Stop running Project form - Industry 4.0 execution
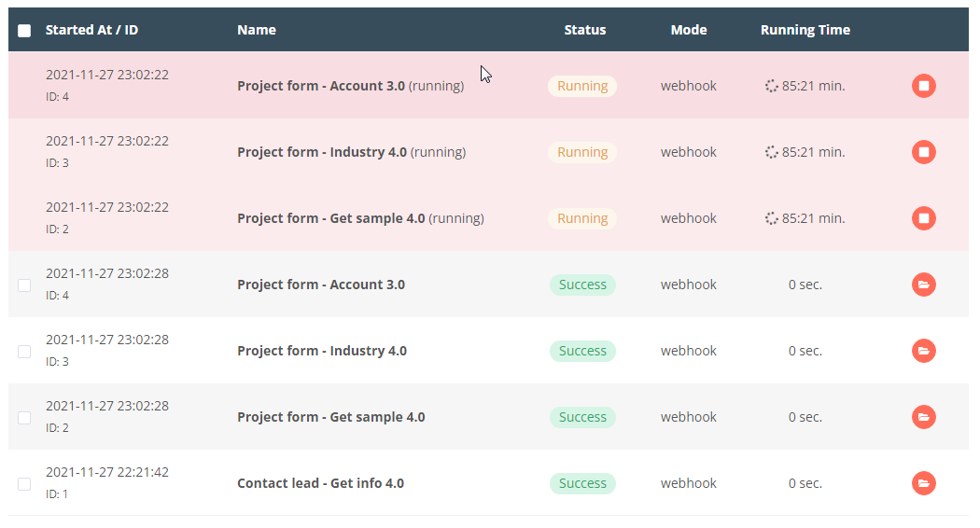 [x=923, y=152]
